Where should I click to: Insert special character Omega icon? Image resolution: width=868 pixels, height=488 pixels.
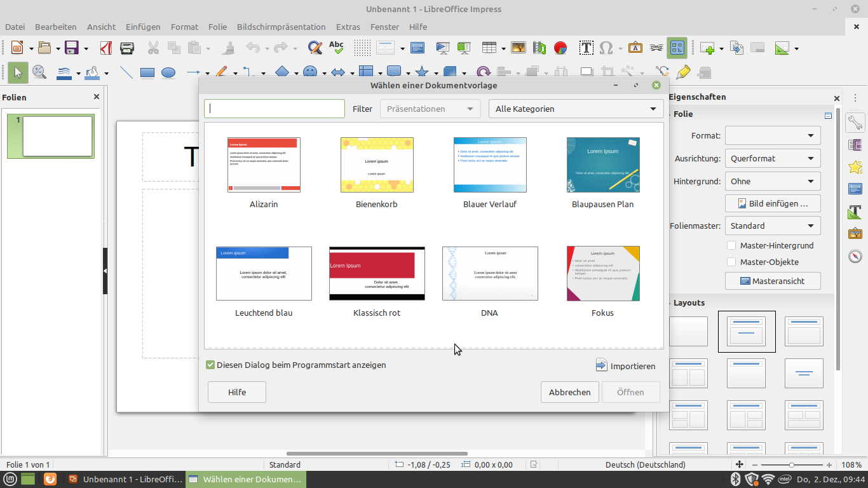[x=606, y=48]
